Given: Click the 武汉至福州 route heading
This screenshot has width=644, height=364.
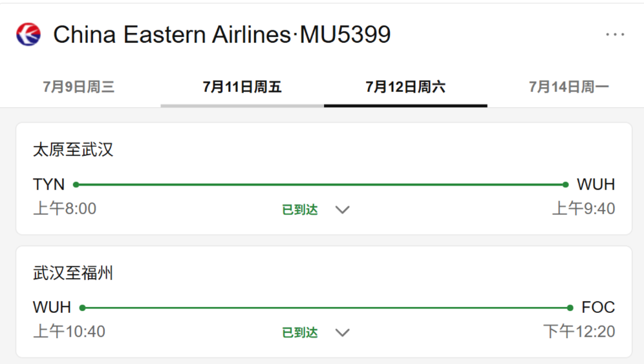Looking at the screenshot, I should click(73, 273).
